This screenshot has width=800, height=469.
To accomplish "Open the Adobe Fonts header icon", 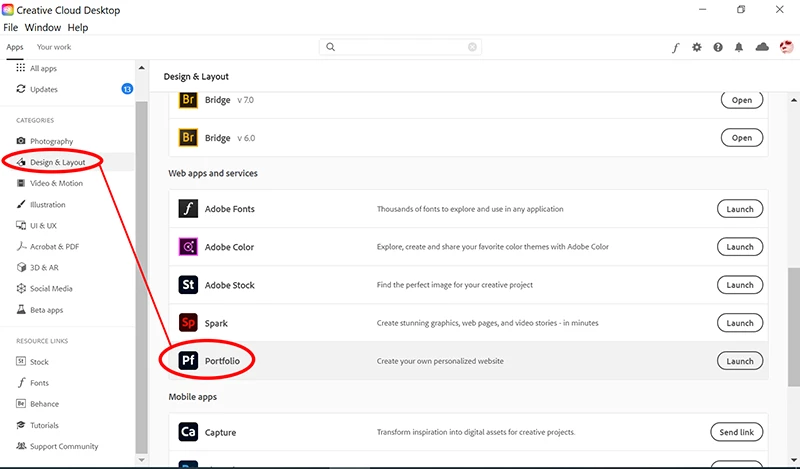I will pos(676,47).
